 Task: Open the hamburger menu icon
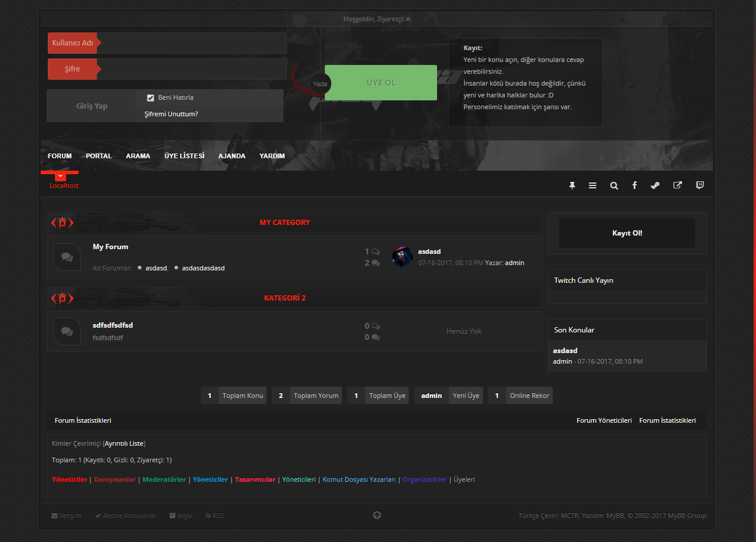[592, 185]
